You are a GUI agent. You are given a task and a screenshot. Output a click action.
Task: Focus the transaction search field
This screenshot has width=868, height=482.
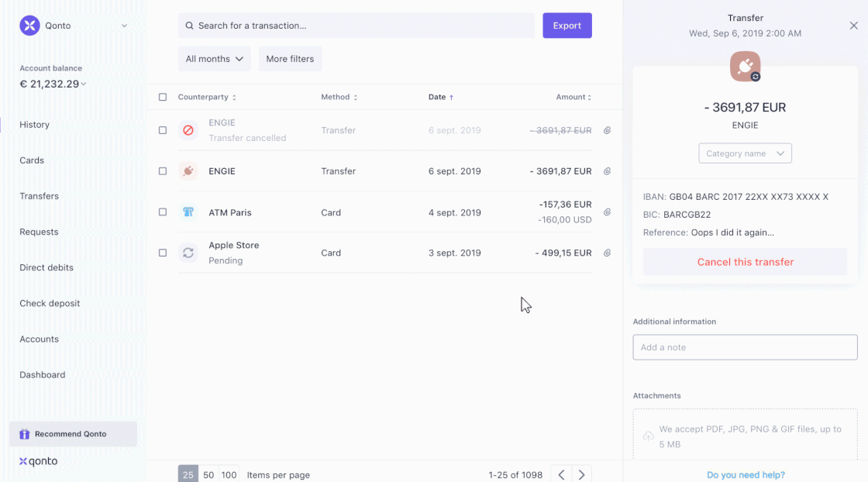pos(356,26)
